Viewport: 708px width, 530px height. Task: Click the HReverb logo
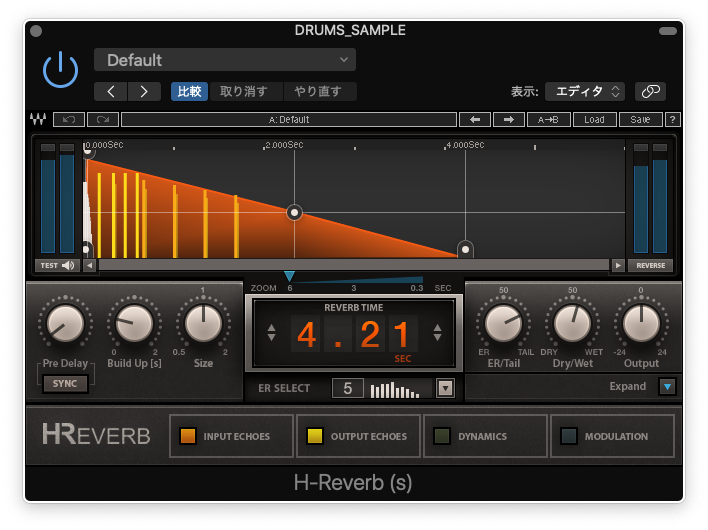tap(96, 434)
